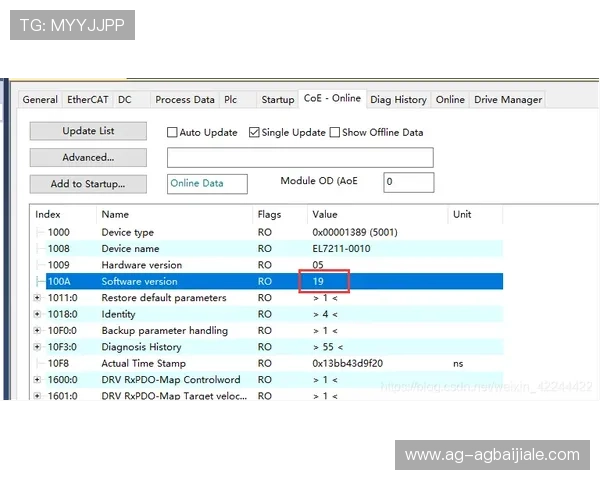
Task: Expand the 10F0:0 Backup parameter handling node
Action: click(x=37, y=331)
